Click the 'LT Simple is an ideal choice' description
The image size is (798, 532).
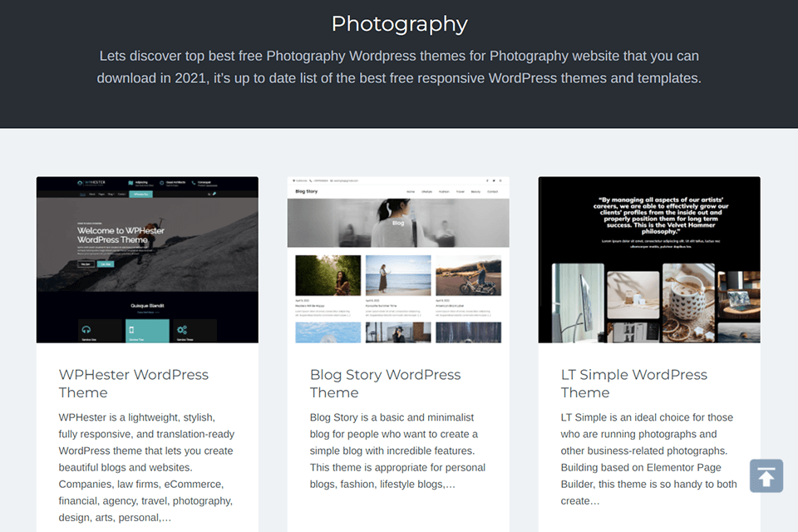tap(649, 459)
